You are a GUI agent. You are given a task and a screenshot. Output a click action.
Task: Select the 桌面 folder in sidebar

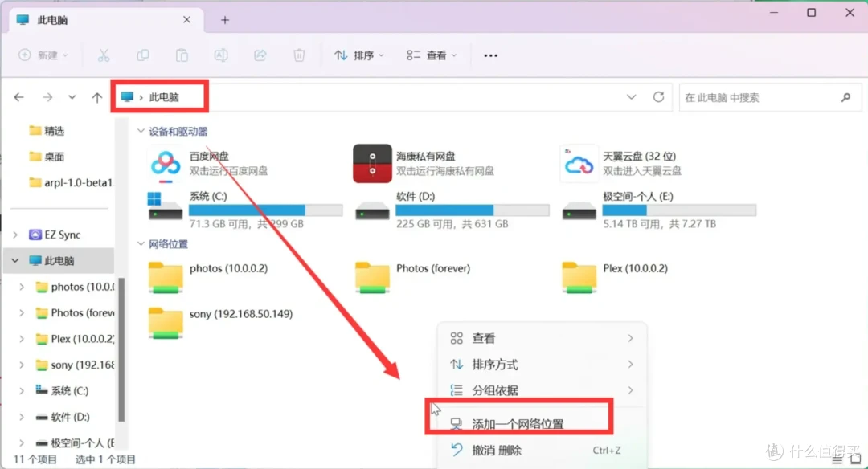(x=47, y=157)
